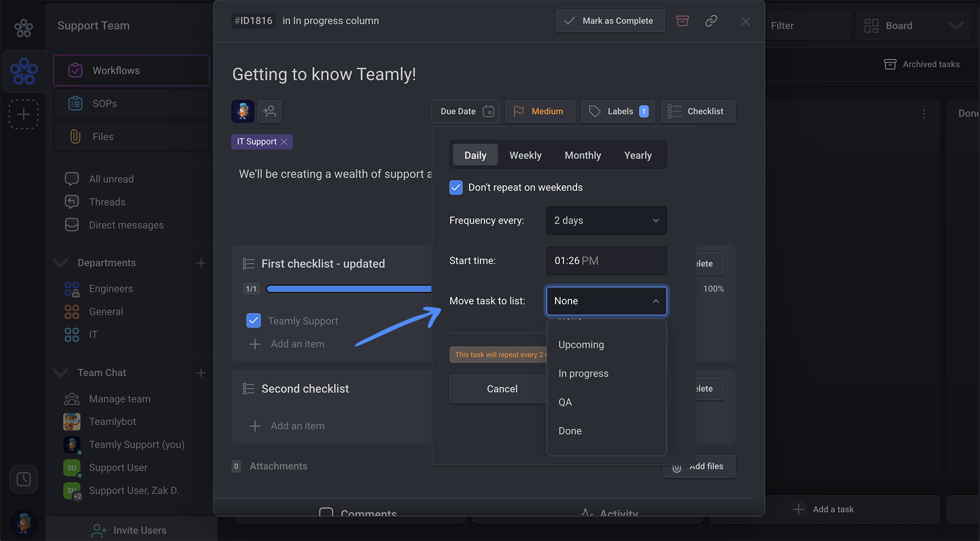The image size is (980, 541).
Task: Switch to the Monthly repeat tab
Action: point(583,155)
